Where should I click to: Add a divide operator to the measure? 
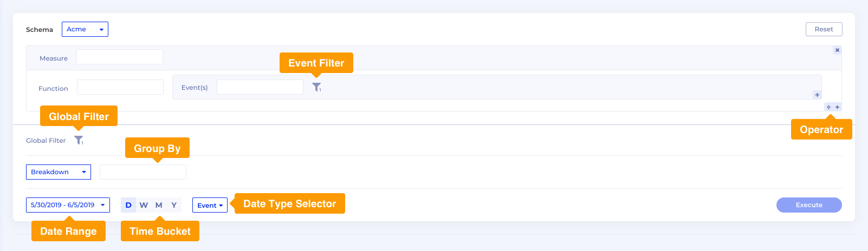click(828, 107)
